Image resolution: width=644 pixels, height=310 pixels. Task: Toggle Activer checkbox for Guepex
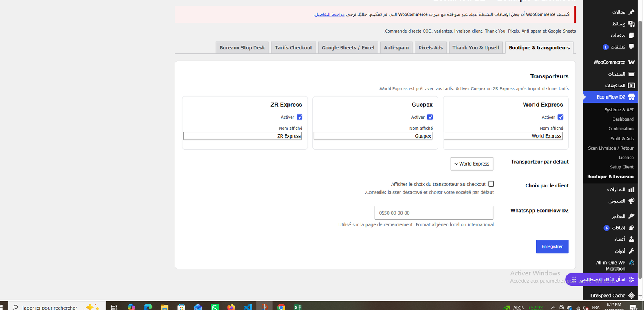pos(430,117)
